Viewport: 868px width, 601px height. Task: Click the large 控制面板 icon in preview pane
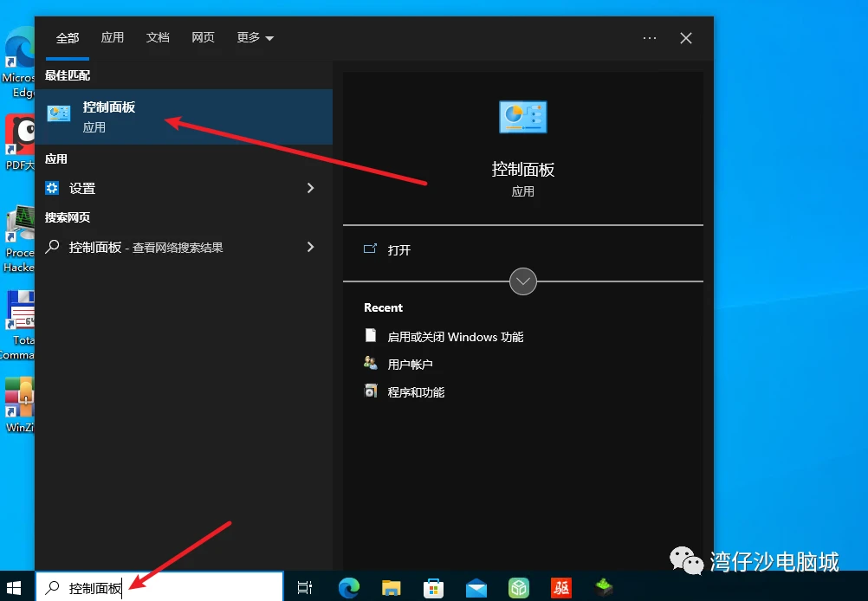(523, 117)
